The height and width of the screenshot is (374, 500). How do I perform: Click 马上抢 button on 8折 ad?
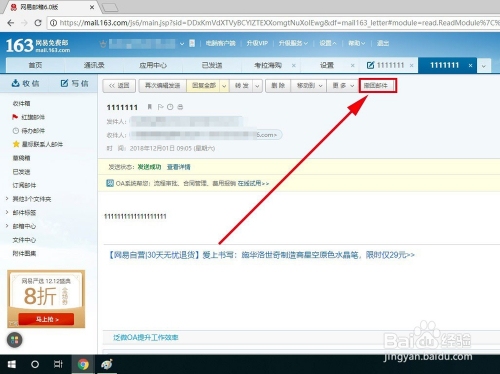point(46,319)
